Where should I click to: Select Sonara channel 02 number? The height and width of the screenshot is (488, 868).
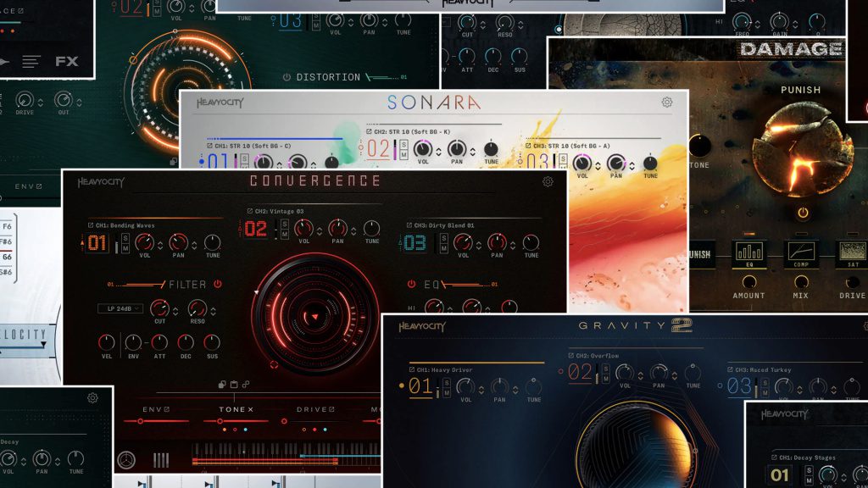[379, 149]
